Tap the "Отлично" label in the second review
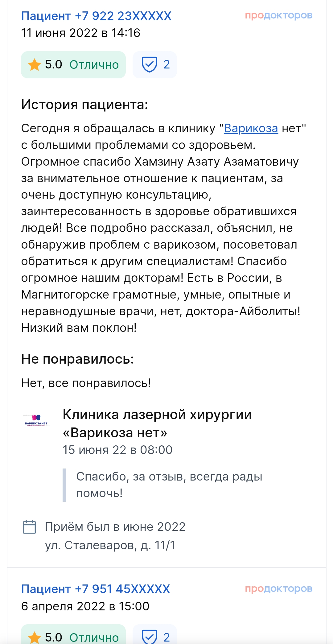Viewport: 333px width, 644px height. click(x=94, y=637)
